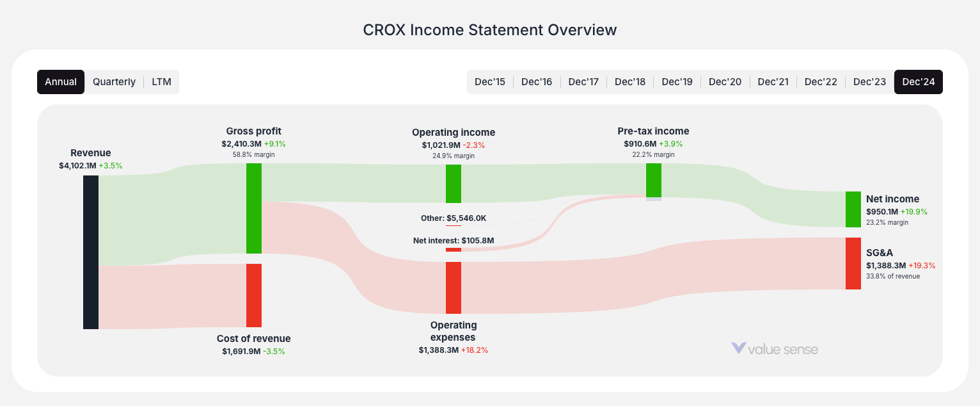
Task: Select the Annual period tab
Action: point(61,82)
